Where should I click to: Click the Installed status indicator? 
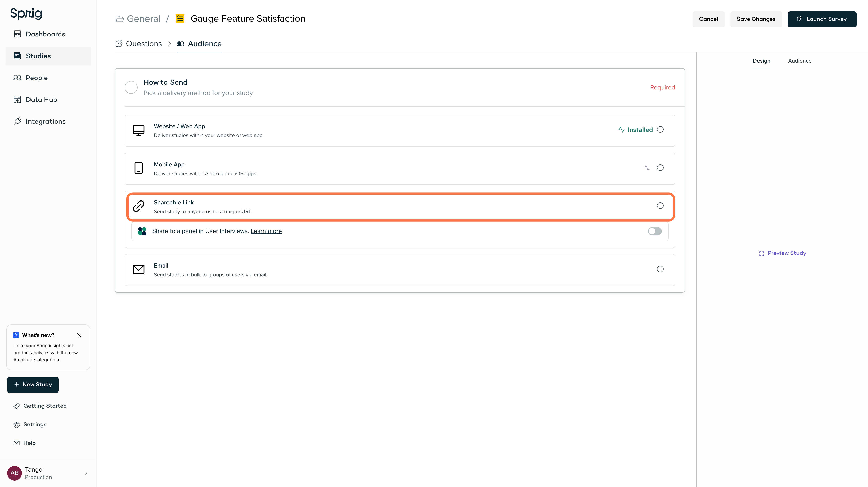coord(635,130)
